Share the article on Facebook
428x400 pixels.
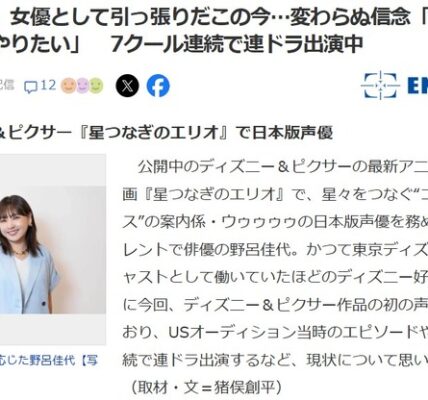[158, 86]
